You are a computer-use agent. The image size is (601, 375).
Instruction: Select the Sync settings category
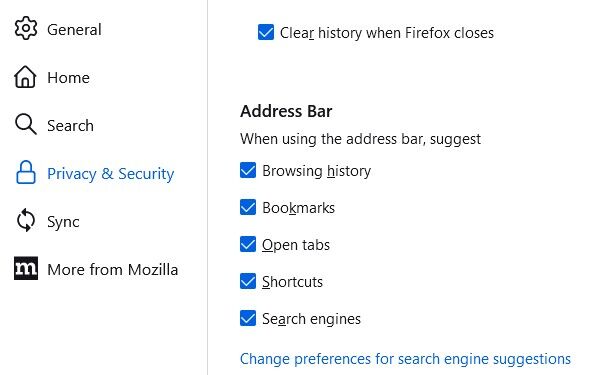point(63,221)
